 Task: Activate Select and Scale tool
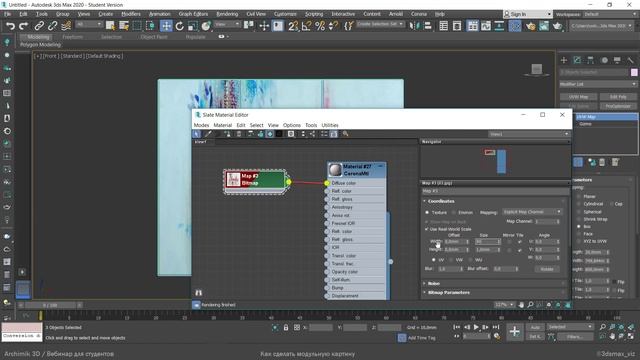193,26
